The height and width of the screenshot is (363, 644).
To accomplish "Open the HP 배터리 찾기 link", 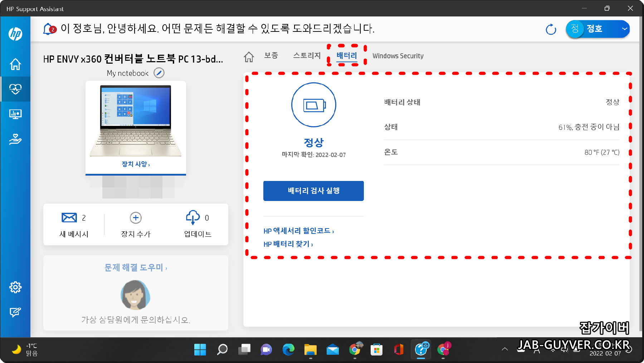I will click(x=288, y=244).
